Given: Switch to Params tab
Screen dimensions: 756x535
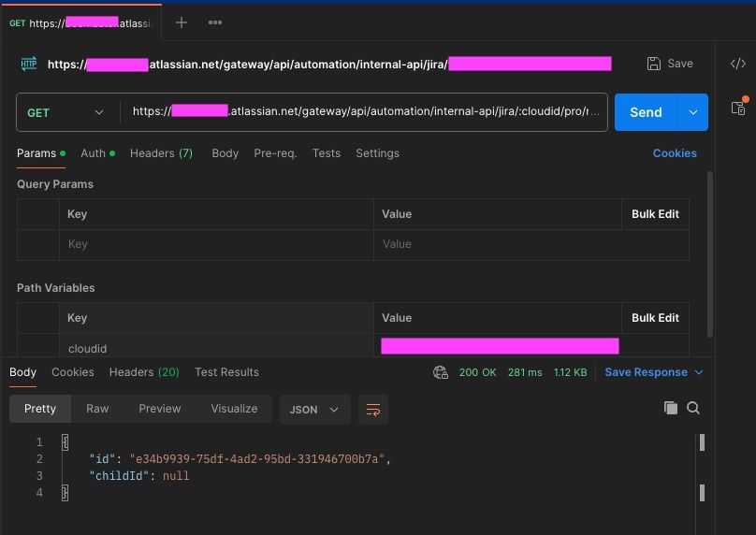Looking at the screenshot, I should (x=41, y=153).
